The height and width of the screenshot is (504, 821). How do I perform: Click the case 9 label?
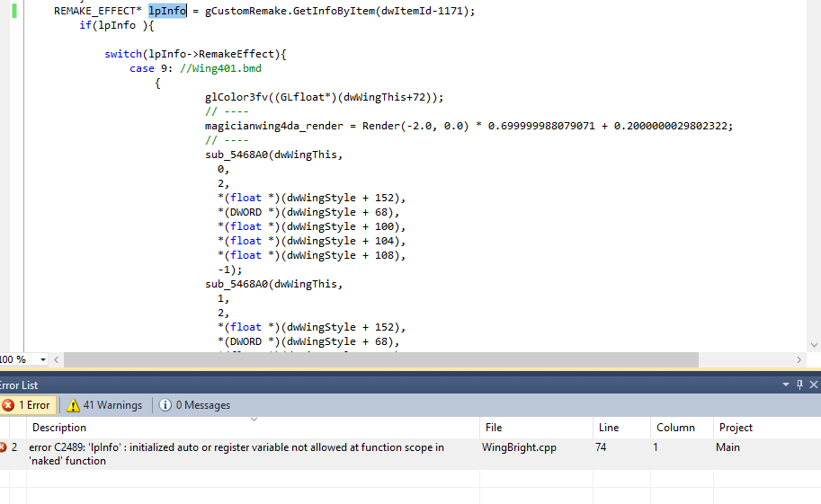(151, 68)
